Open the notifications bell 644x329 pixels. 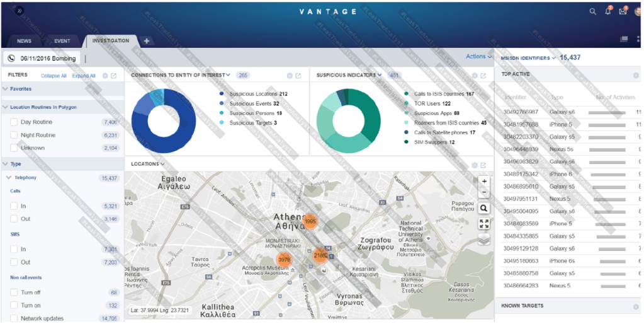pos(608,11)
